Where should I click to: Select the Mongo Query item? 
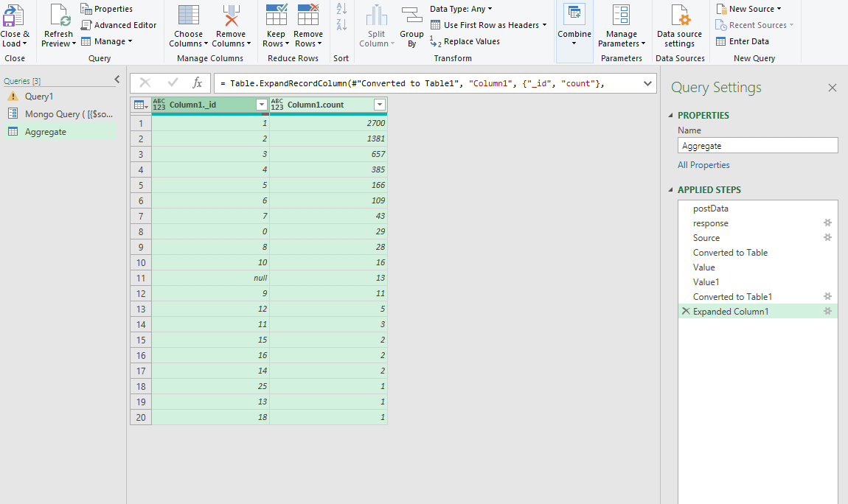pos(60,114)
